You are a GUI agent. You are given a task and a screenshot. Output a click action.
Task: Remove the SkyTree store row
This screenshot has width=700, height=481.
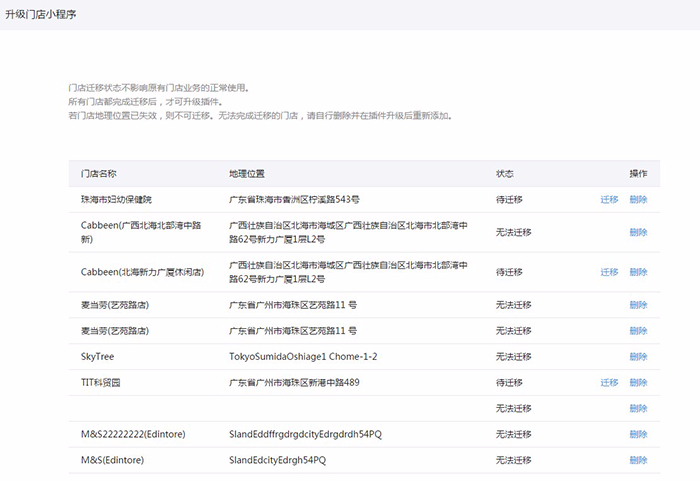(x=638, y=357)
